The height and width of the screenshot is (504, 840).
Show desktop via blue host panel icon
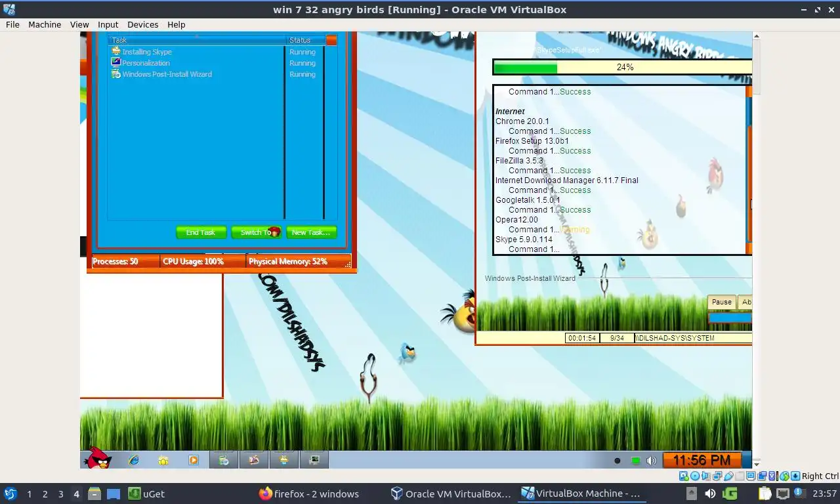(114, 493)
